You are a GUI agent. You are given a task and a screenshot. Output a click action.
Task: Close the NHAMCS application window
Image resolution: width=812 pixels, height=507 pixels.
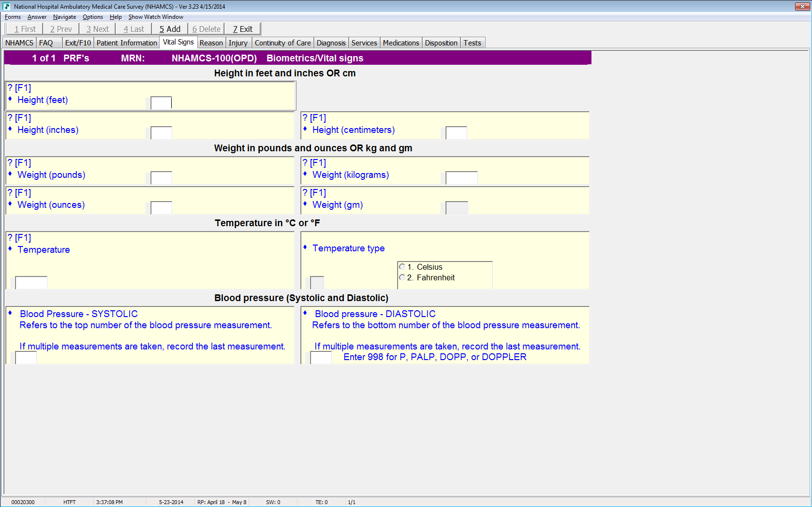tap(802, 6)
